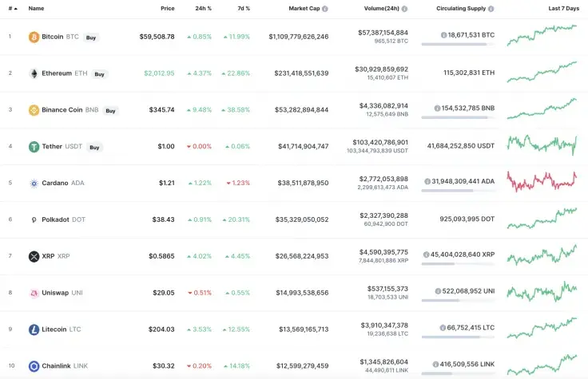Sort table by rank number column
Screen dimensions: 588x379
coord(12,8)
